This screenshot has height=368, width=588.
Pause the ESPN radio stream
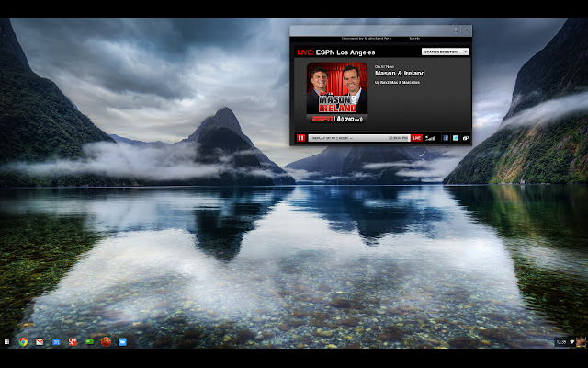point(300,138)
